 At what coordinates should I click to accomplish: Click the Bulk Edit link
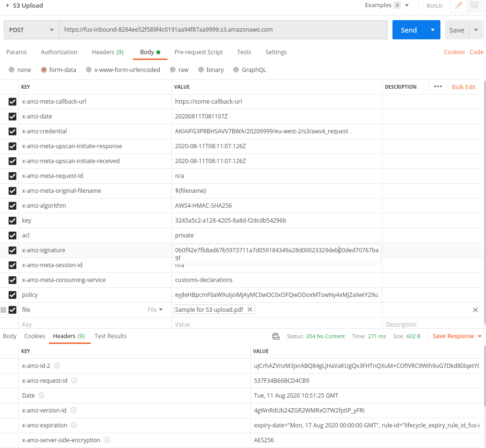click(463, 87)
